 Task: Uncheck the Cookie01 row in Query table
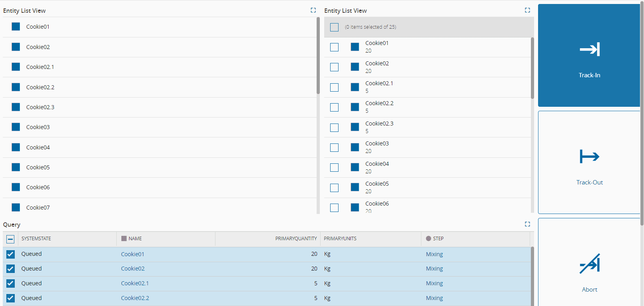(11, 254)
